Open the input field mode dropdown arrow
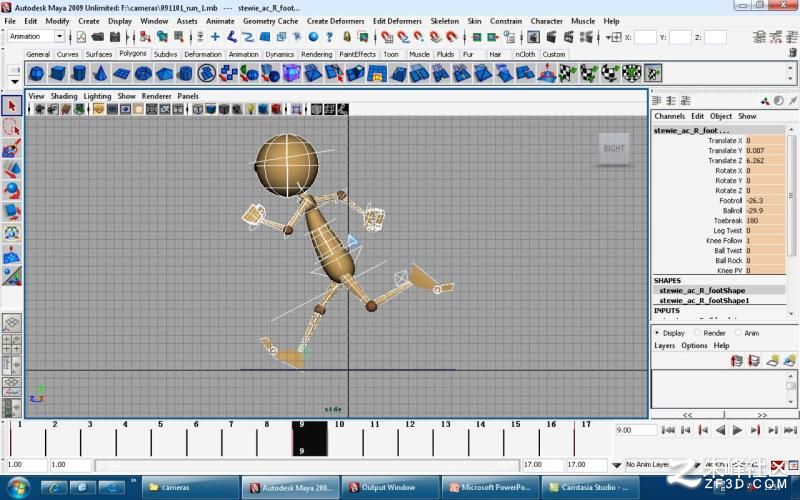This screenshot has height=500, width=800. coord(608,37)
